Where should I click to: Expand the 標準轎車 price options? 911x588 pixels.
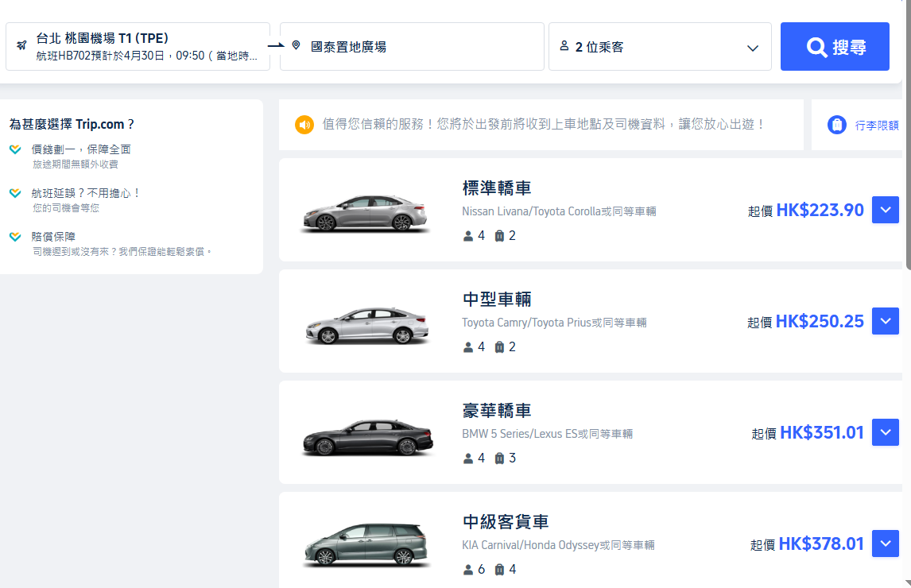pyautogui.click(x=885, y=211)
